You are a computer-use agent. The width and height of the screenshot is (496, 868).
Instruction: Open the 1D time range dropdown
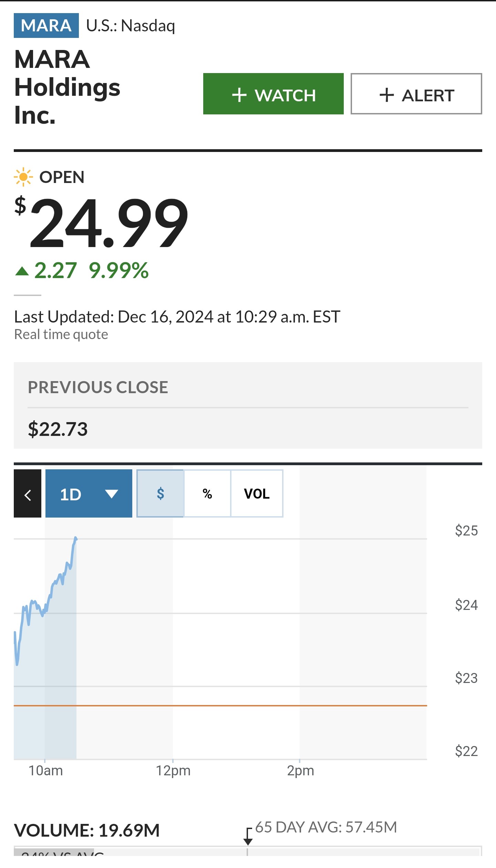[89, 493]
